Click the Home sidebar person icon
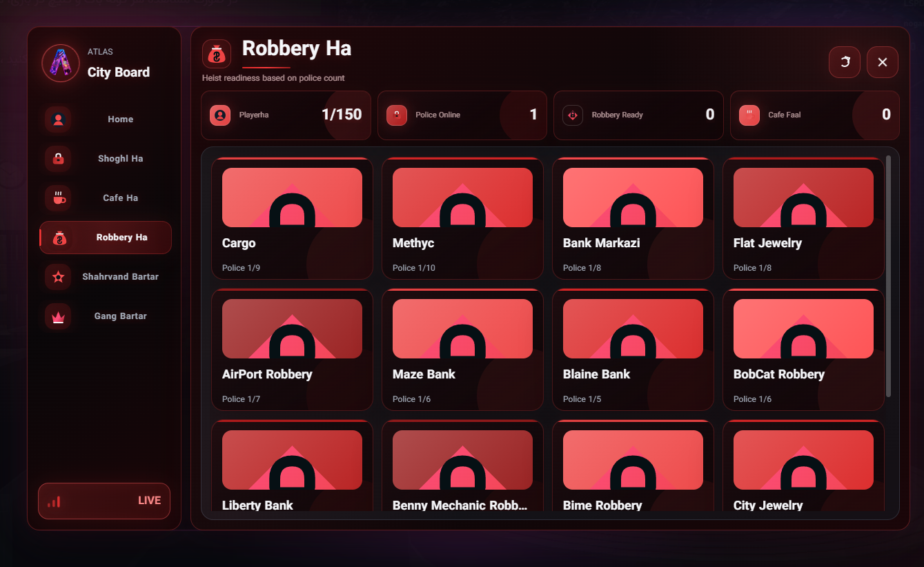Viewport: 924px width, 567px height. (x=58, y=119)
